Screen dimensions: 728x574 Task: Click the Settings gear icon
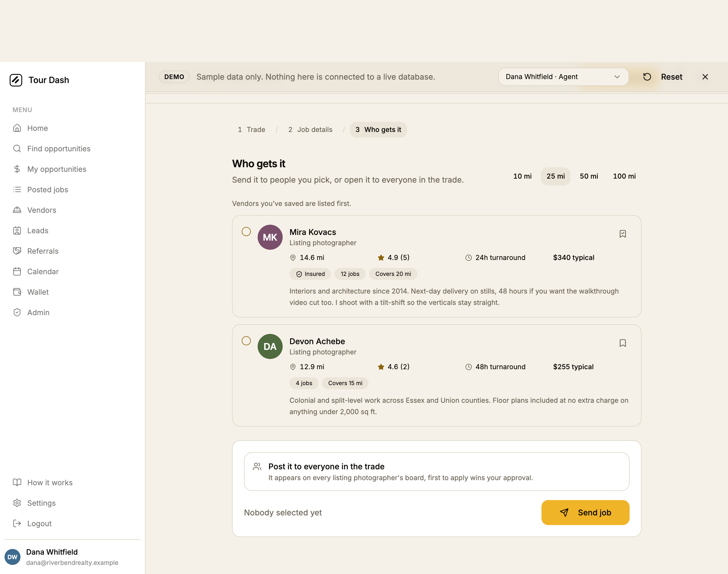coord(17,503)
